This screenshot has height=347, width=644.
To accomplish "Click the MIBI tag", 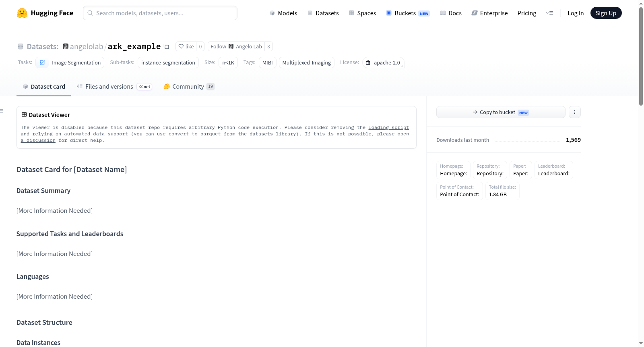I will [x=268, y=62].
